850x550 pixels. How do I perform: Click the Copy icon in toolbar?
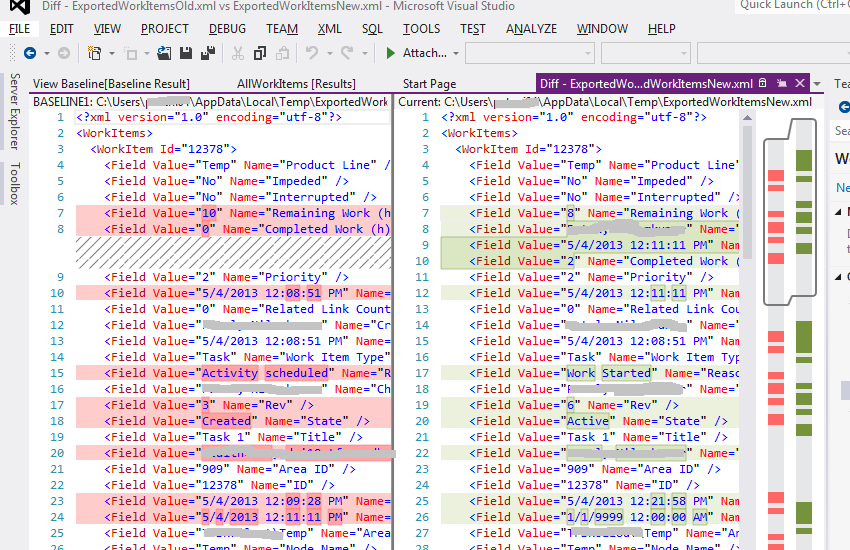[x=260, y=53]
